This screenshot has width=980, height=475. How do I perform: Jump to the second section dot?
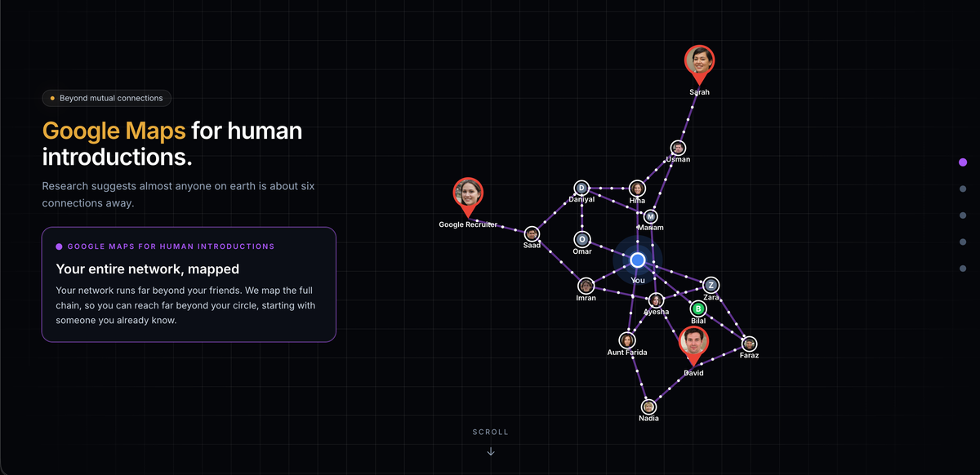963,189
